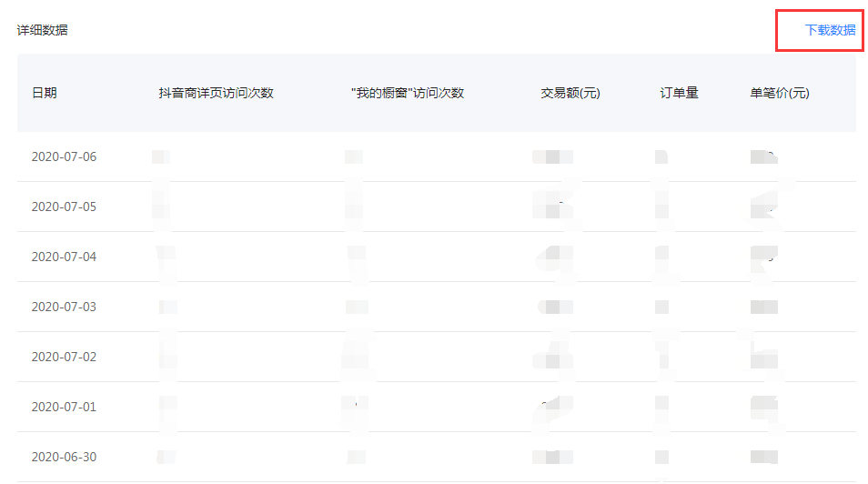
Task: Select the 2020-07-02 date row
Action: (x=437, y=357)
